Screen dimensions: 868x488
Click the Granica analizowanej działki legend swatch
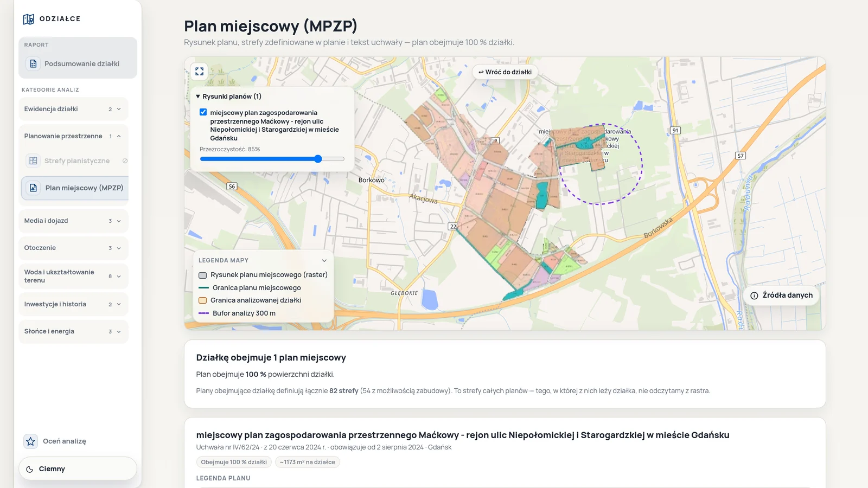203,300
